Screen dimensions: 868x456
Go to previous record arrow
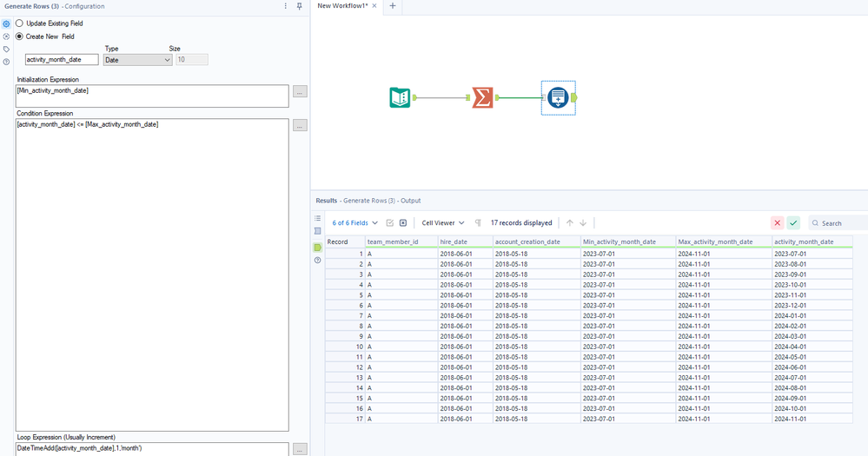570,223
